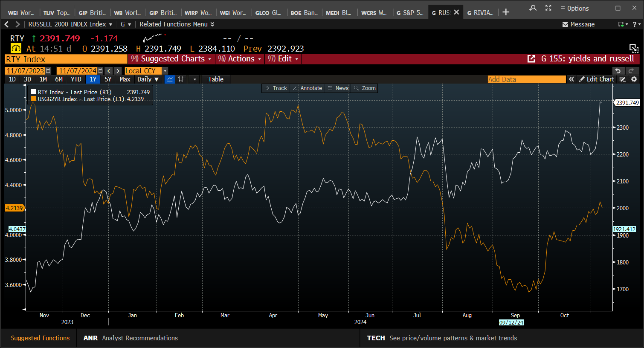
Task: Click the bar/candle chart type icon
Action: (x=181, y=79)
